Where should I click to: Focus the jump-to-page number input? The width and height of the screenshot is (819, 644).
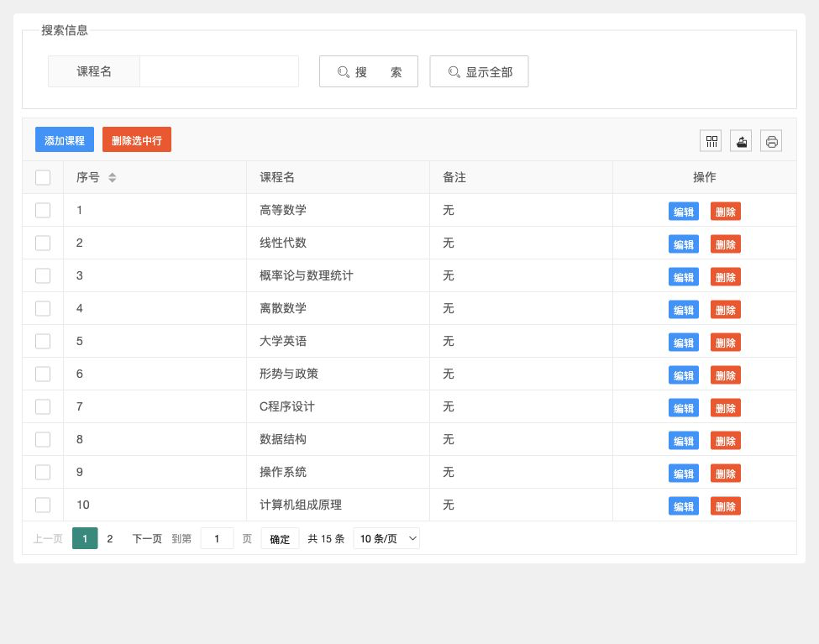217,538
